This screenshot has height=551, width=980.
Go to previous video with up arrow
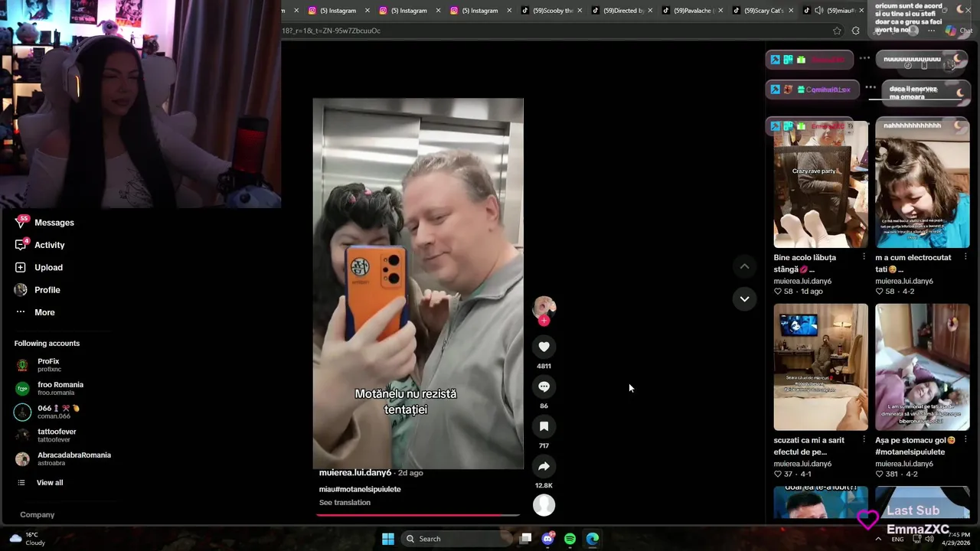[x=744, y=266]
